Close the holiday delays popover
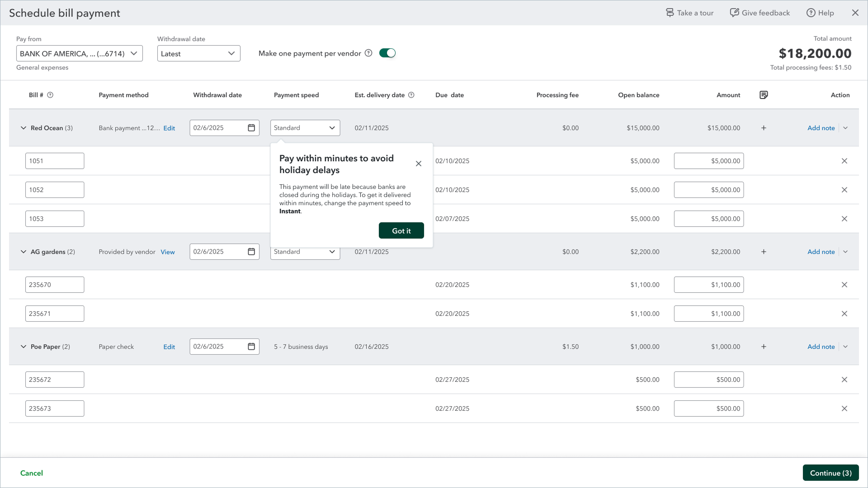 point(419,164)
